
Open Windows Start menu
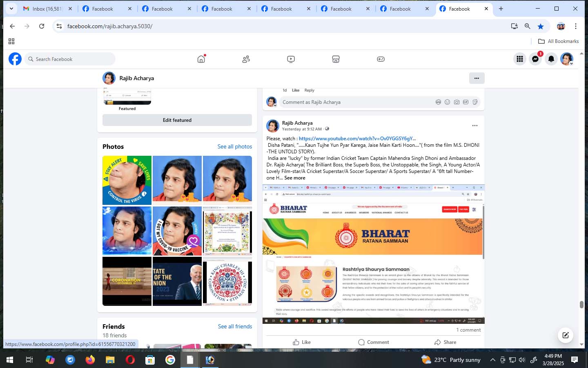click(10, 360)
